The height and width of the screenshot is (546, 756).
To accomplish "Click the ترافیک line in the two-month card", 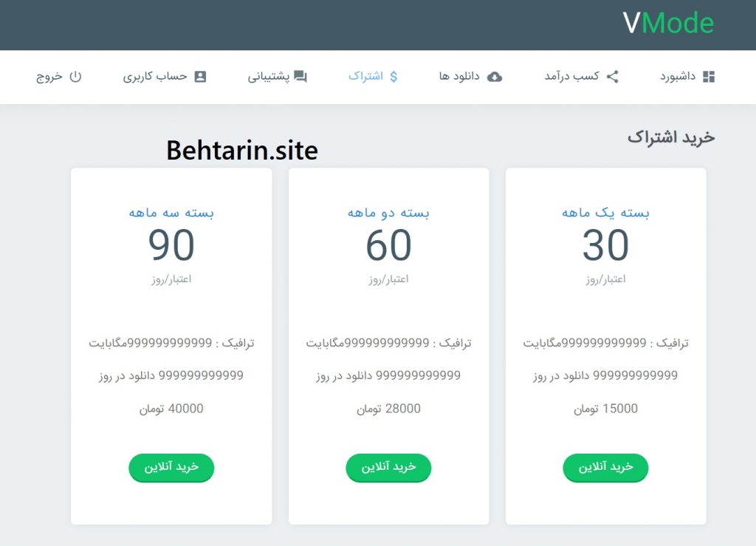I will pos(388,343).
